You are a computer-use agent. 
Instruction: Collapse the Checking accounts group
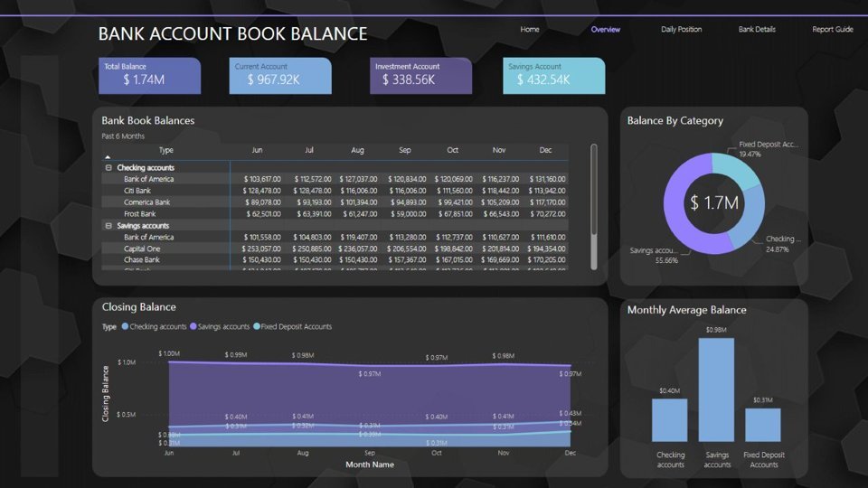[108, 168]
